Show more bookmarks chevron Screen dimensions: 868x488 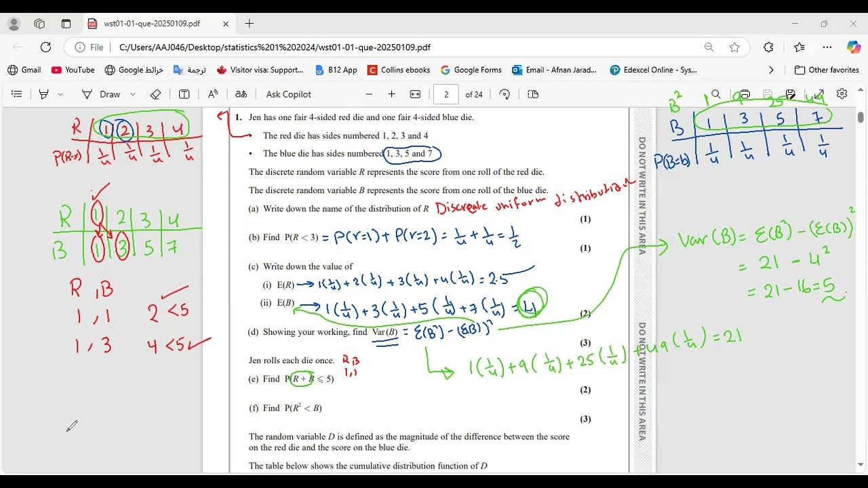[x=771, y=70]
